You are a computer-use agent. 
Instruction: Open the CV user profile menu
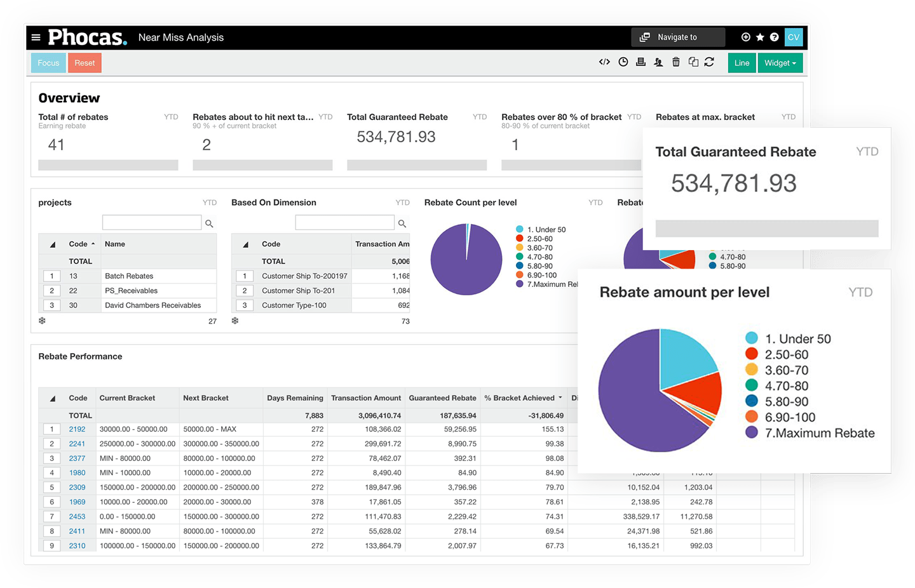tap(793, 37)
